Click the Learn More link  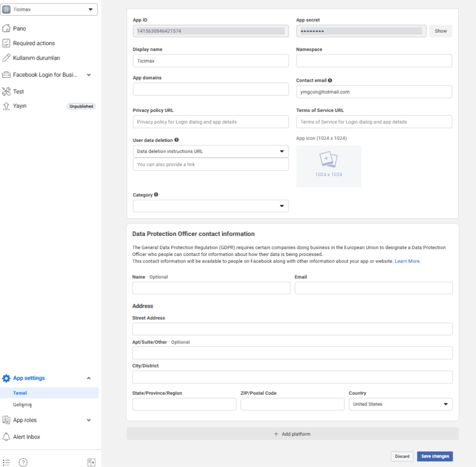(x=407, y=261)
